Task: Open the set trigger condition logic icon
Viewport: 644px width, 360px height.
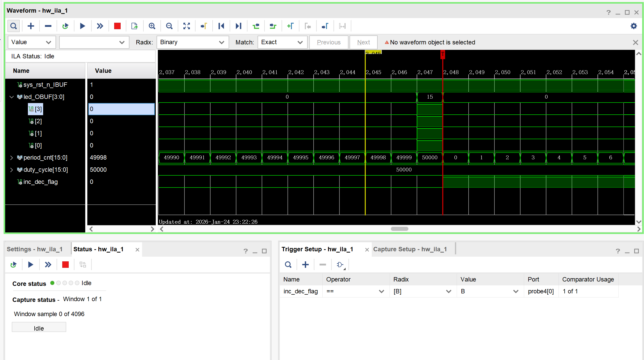Action: pyautogui.click(x=340, y=265)
